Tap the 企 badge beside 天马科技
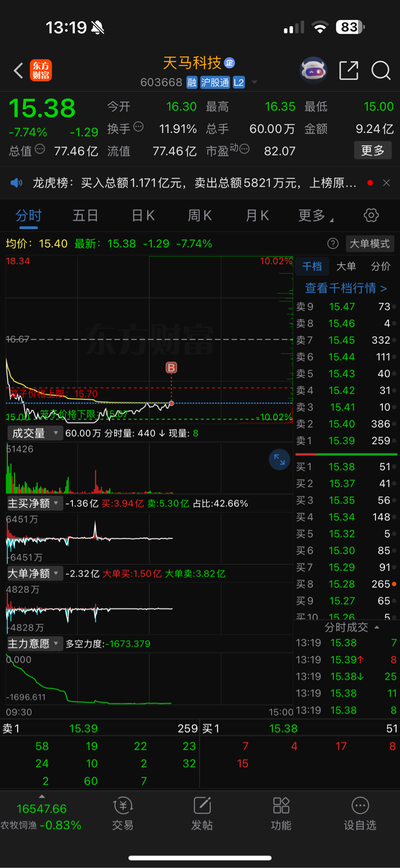400x868 pixels. point(230,63)
